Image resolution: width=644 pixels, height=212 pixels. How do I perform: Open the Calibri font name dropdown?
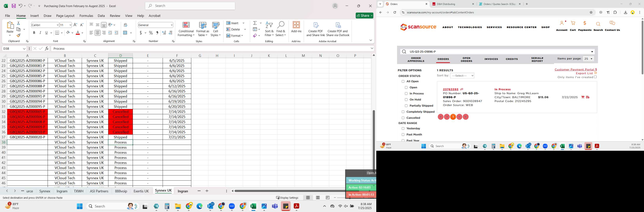click(x=57, y=25)
